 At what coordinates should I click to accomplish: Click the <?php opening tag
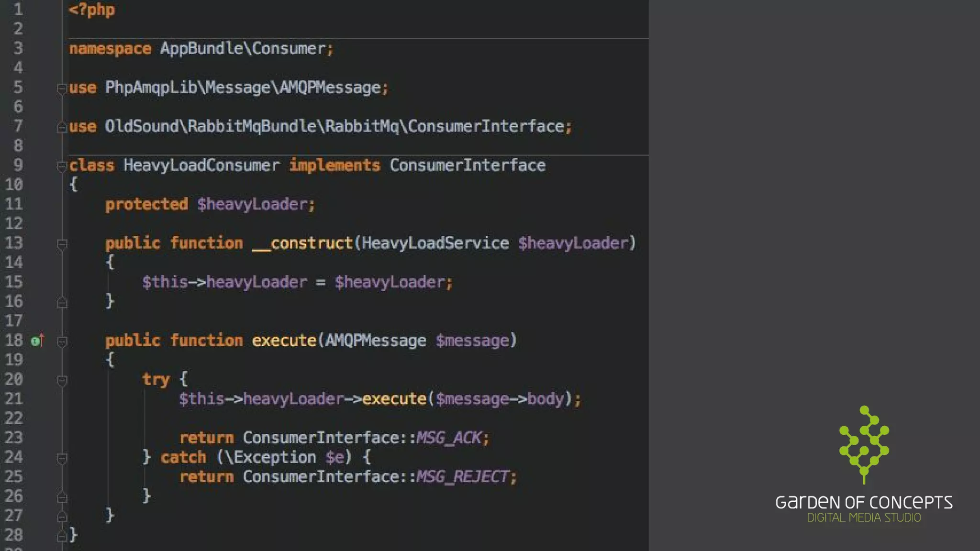[x=92, y=10]
